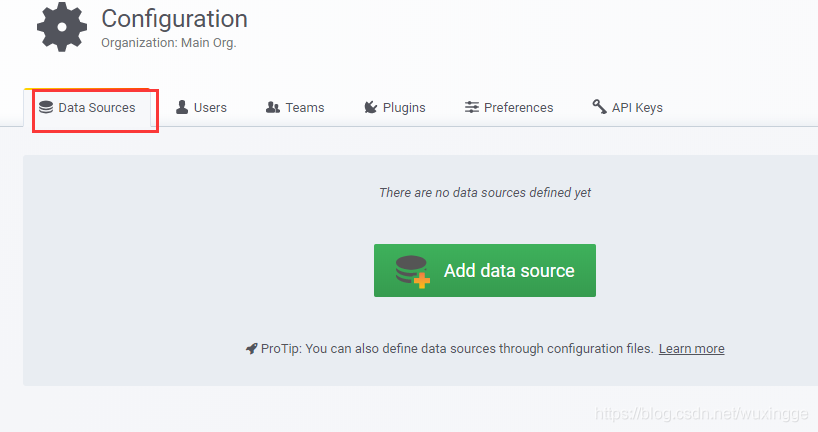Select the Data Sources tab label

click(x=97, y=107)
